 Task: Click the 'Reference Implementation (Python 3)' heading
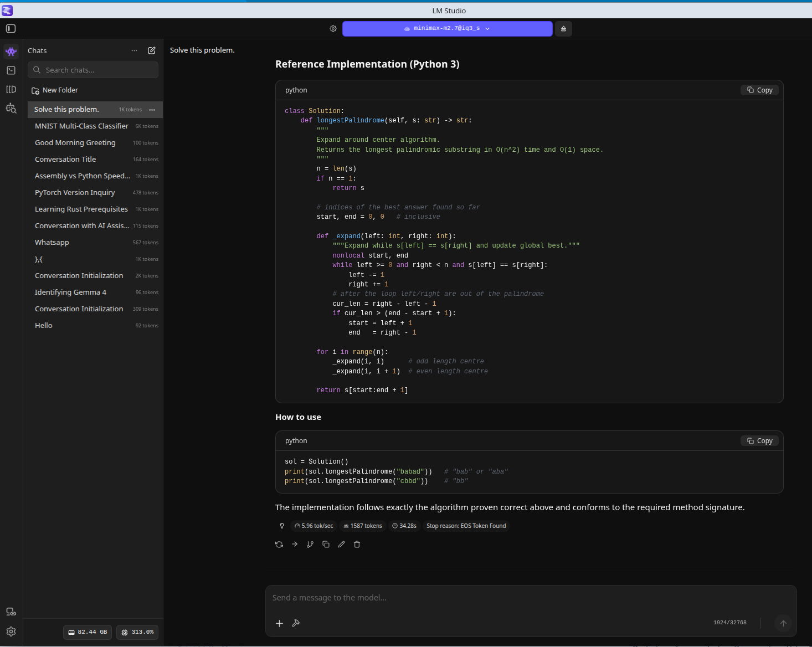tap(367, 64)
